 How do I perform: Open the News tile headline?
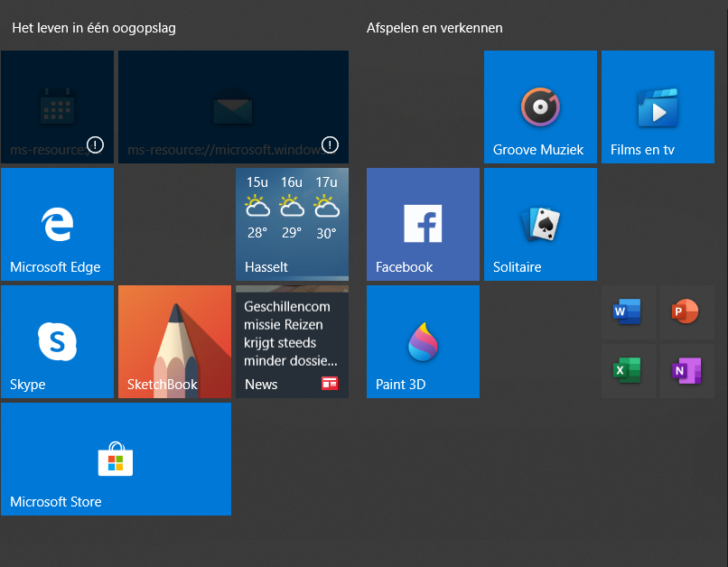(291, 334)
